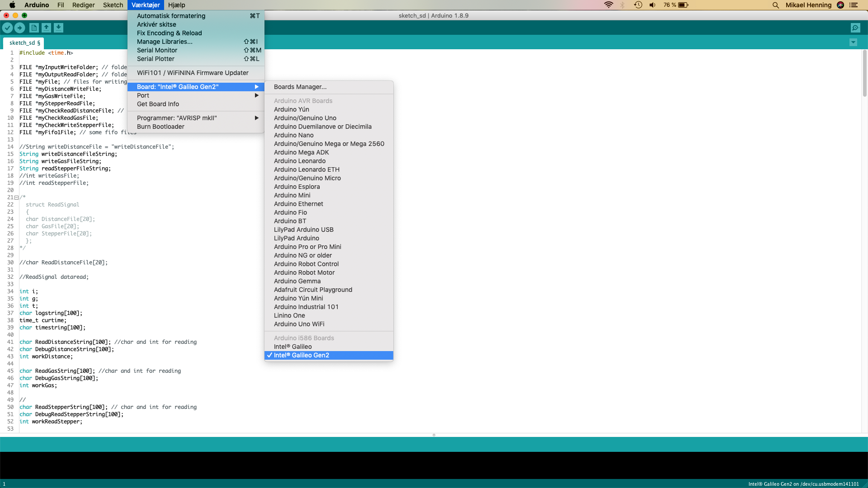Select Arduino Robot Control board
Image resolution: width=868 pixels, height=488 pixels.
pos(329,264)
